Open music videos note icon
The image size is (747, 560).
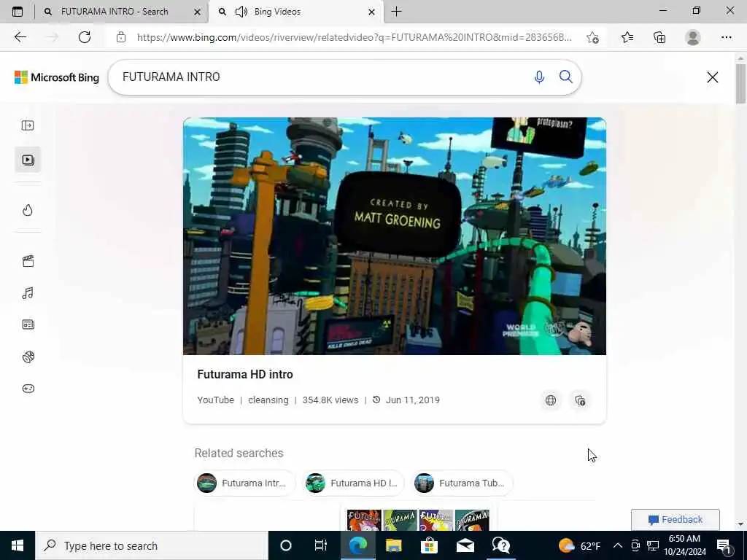click(x=28, y=293)
